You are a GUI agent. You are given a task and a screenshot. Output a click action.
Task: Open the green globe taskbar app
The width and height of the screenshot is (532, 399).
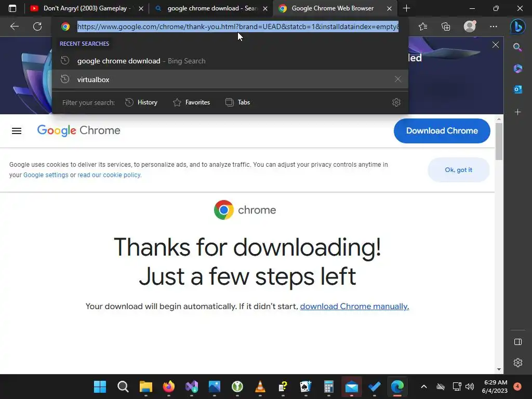(237, 387)
